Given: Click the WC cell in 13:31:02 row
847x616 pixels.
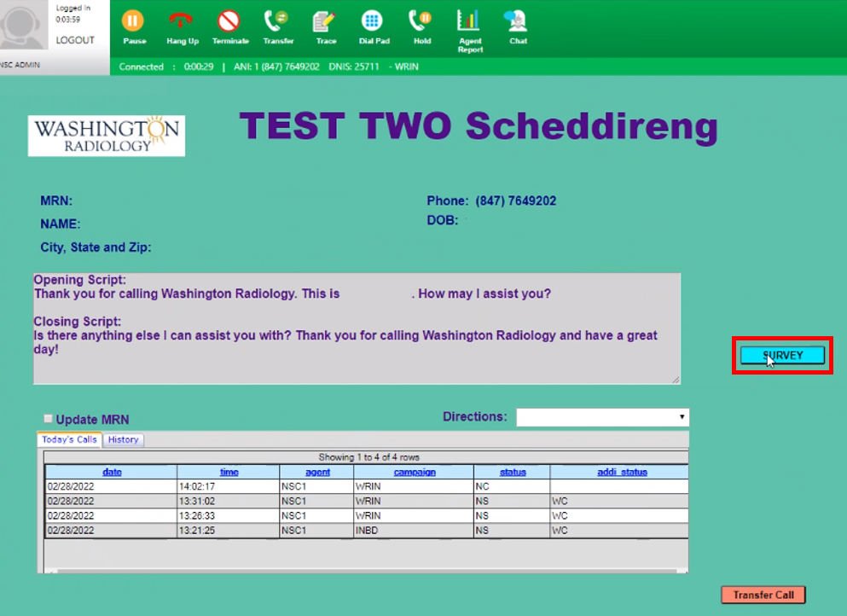Looking at the screenshot, I should coord(619,501).
